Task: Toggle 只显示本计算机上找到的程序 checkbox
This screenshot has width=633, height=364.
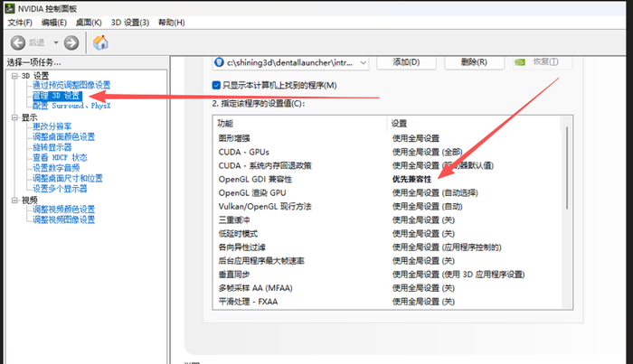Action: 216,85
